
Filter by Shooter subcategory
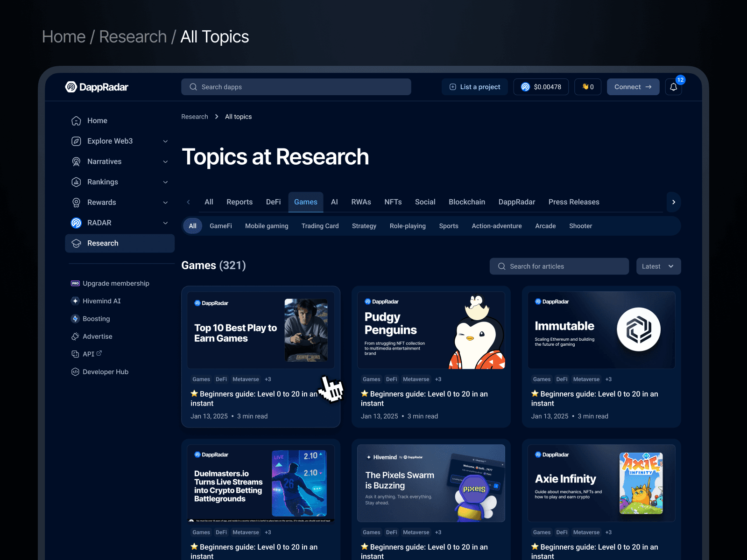580,226
